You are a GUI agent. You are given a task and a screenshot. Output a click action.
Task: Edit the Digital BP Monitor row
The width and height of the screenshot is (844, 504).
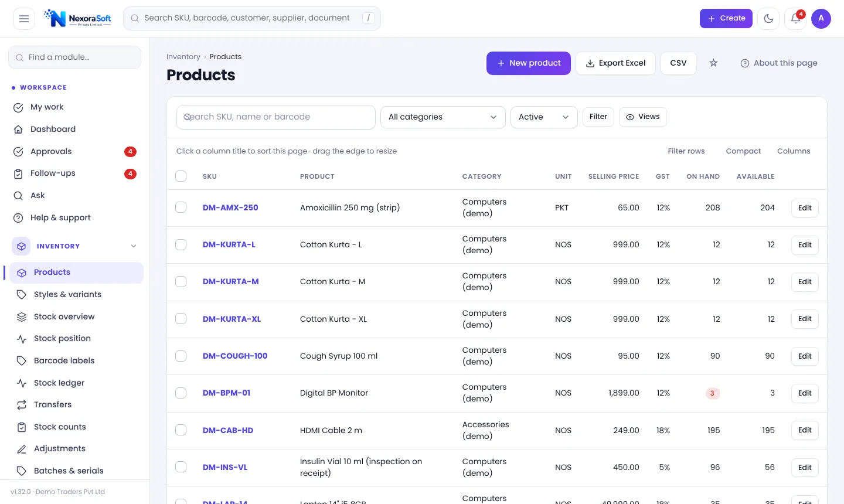coord(805,393)
